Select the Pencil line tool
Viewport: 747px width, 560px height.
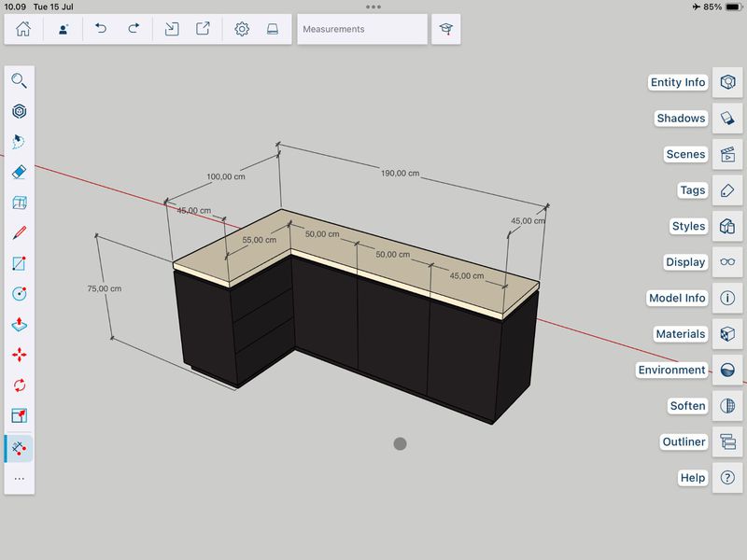pyautogui.click(x=19, y=232)
